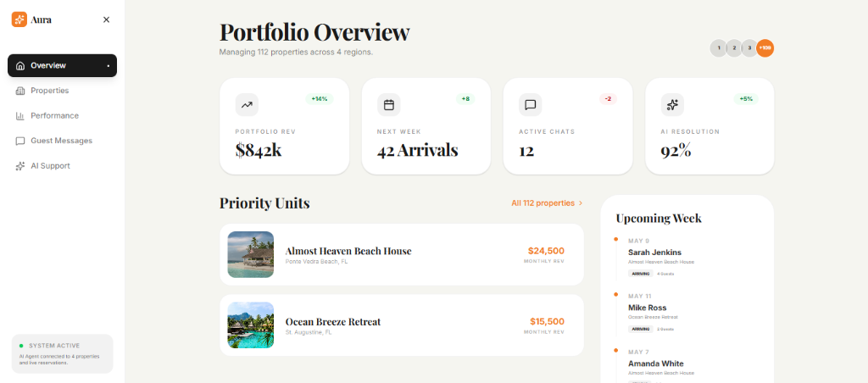This screenshot has height=383, width=868.
Task: Open Guest Messages in the sidebar
Action: [x=62, y=141]
